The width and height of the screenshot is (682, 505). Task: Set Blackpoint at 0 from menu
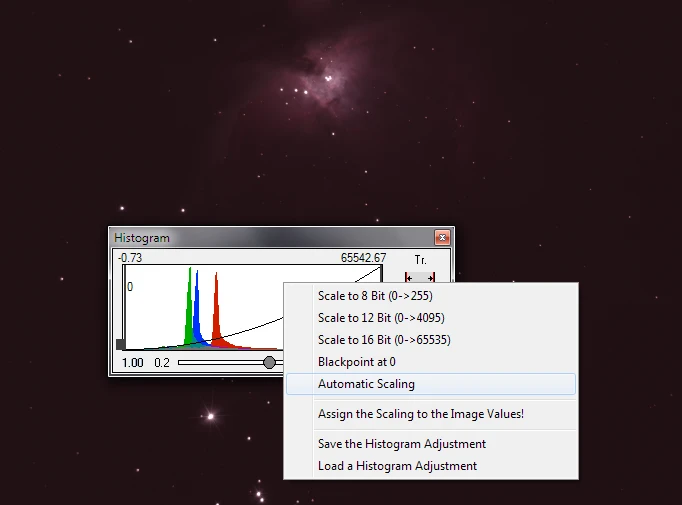click(356, 362)
